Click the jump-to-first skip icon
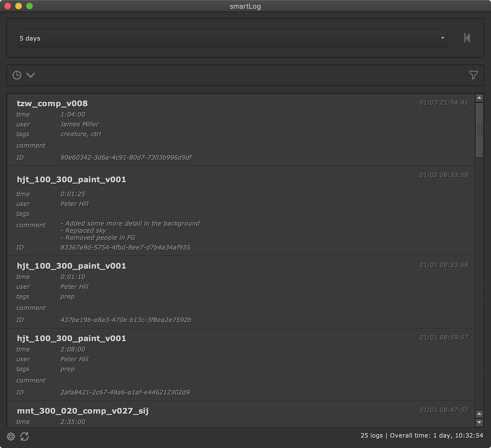Image resolution: width=491 pixels, height=448 pixels. click(467, 38)
